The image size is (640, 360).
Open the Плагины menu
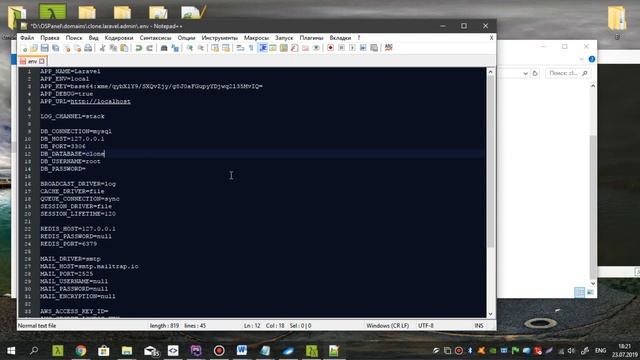click(x=311, y=38)
